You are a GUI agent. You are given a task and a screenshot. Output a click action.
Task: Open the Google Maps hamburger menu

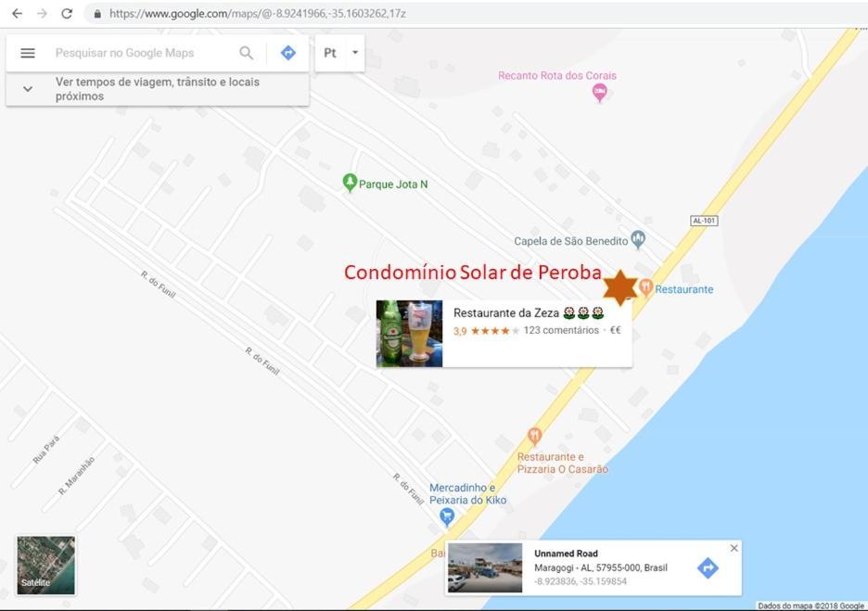28,53
